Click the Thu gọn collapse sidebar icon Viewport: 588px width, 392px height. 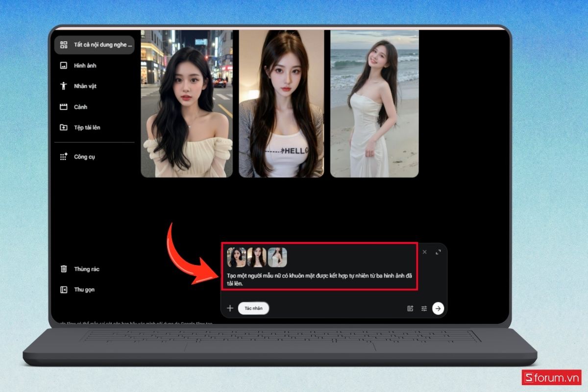63,290
